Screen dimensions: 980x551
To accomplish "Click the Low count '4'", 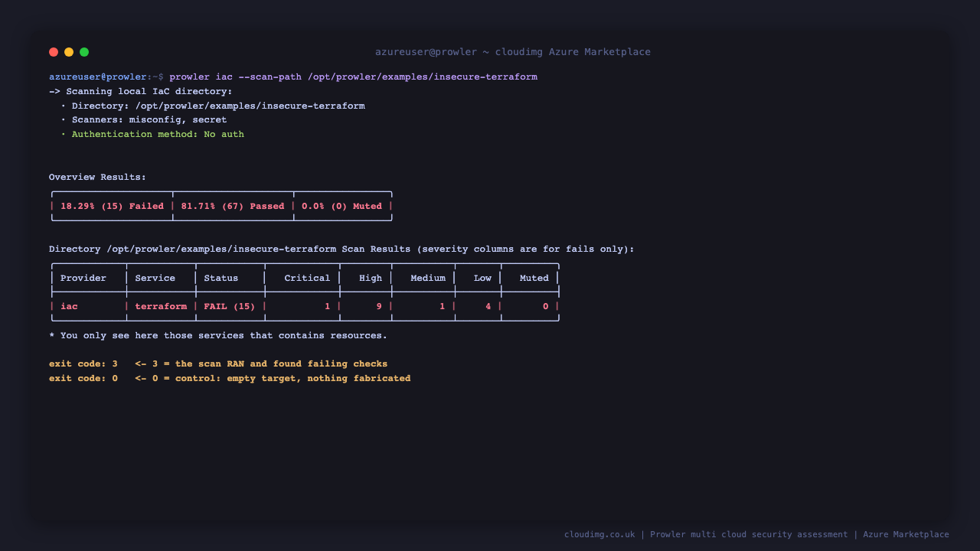I will [488, 307].
